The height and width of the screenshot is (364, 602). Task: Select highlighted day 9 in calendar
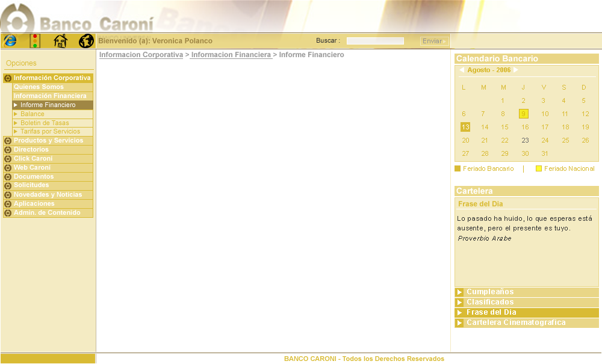523,114
